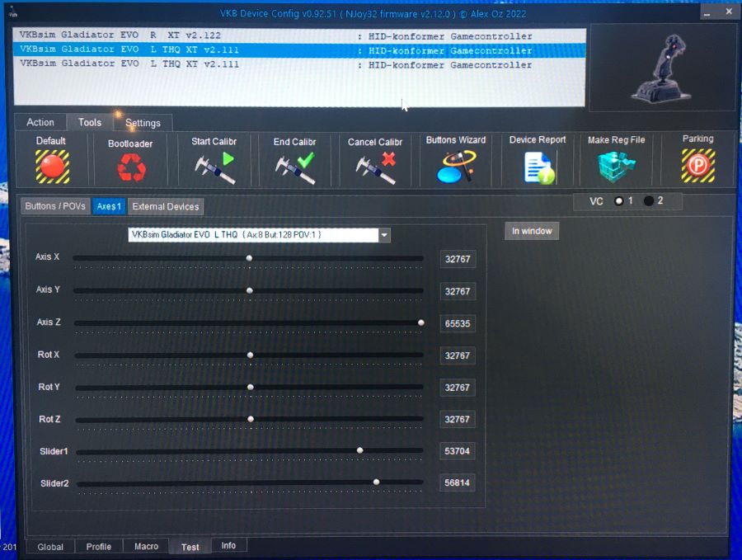Open the device selection combo box field
The width and height of the screenshot is (742, 560).
coord(259,235)
